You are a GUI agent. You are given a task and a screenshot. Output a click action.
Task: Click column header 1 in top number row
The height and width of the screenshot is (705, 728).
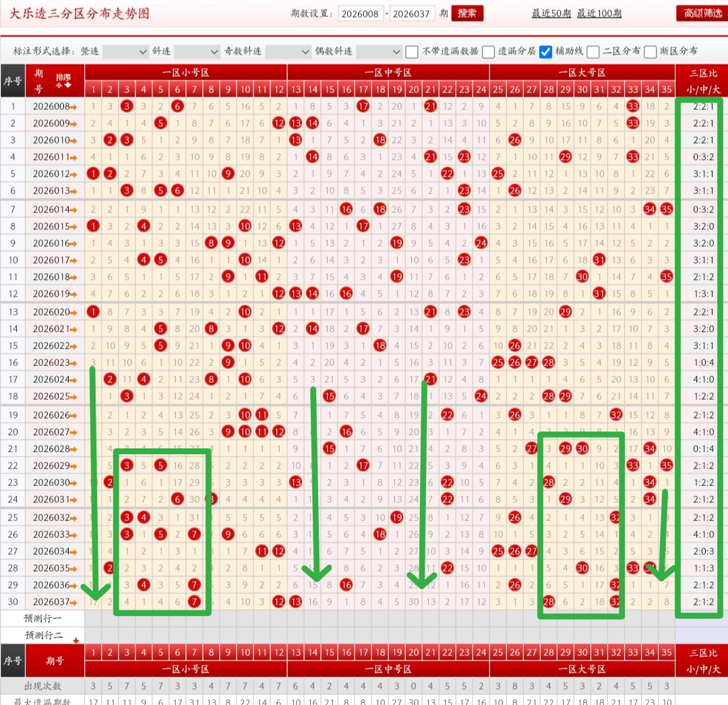93,89
